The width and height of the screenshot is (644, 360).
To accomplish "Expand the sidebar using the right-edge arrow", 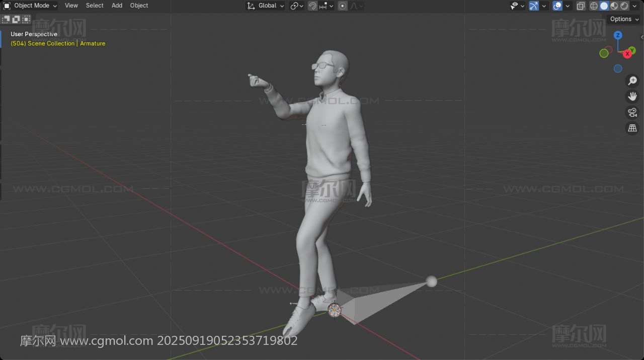I will click(x=642, y=37).
